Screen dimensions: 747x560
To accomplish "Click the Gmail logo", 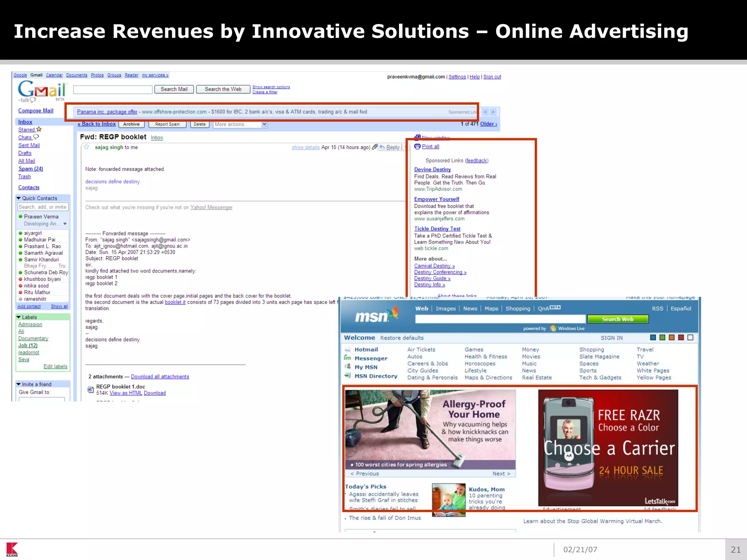I will (42, 91).
